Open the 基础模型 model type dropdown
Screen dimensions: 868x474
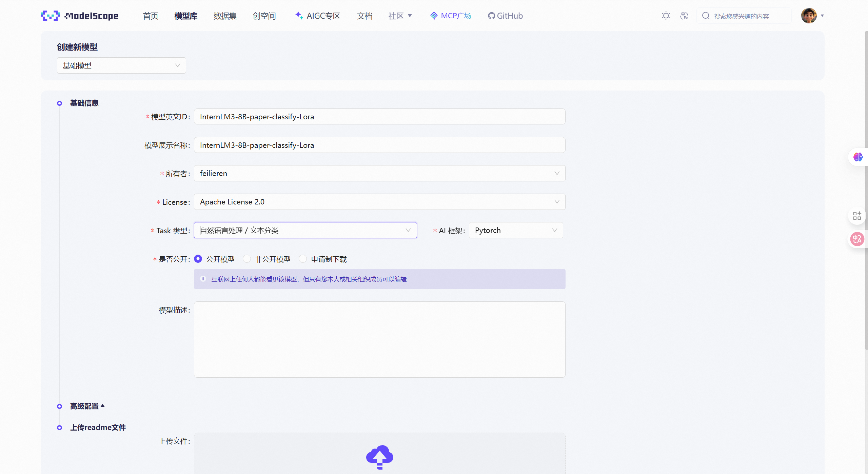click(x=121, y=65)
